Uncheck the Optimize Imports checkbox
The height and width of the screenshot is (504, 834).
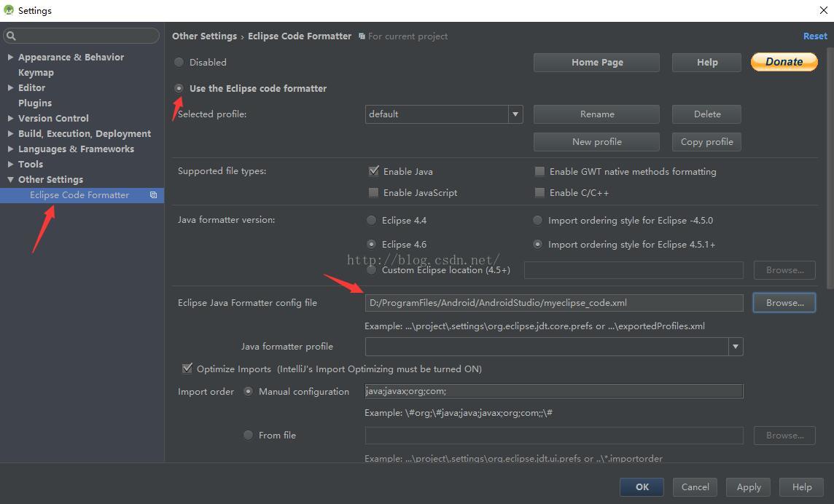187,369
